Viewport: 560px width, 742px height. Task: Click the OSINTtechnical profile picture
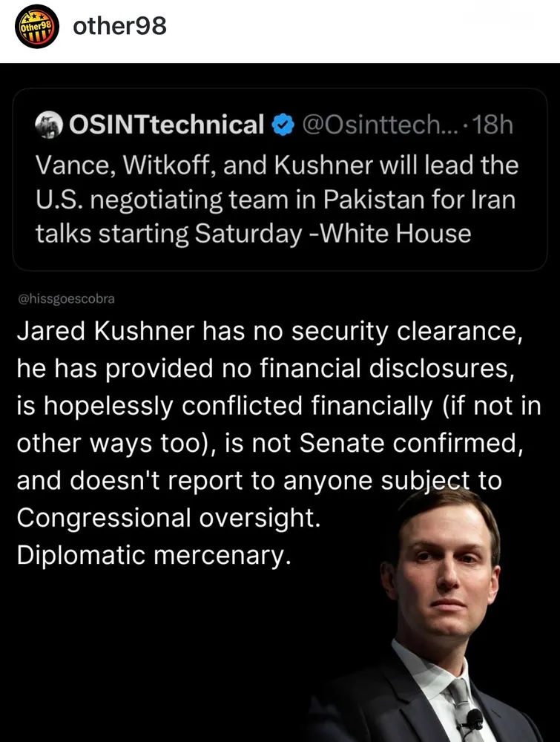pyautogui.click(x=50, y=125)
